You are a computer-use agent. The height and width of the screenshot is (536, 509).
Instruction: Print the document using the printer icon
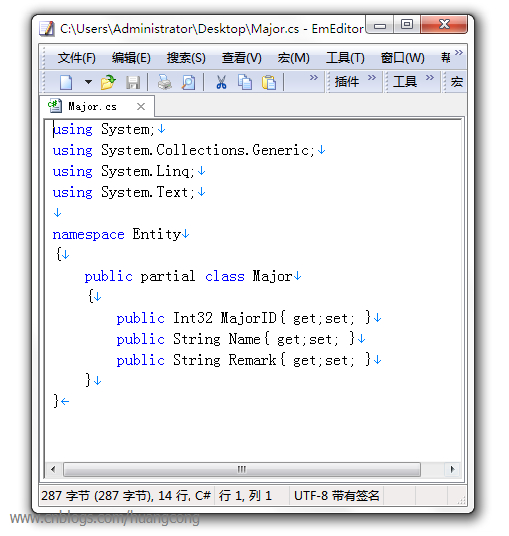tap(164, 82)
